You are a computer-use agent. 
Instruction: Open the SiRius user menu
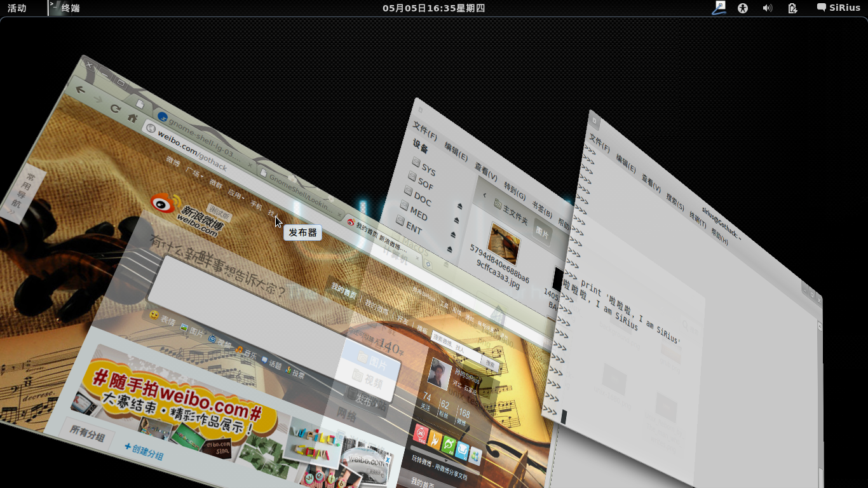coord(839,8)
